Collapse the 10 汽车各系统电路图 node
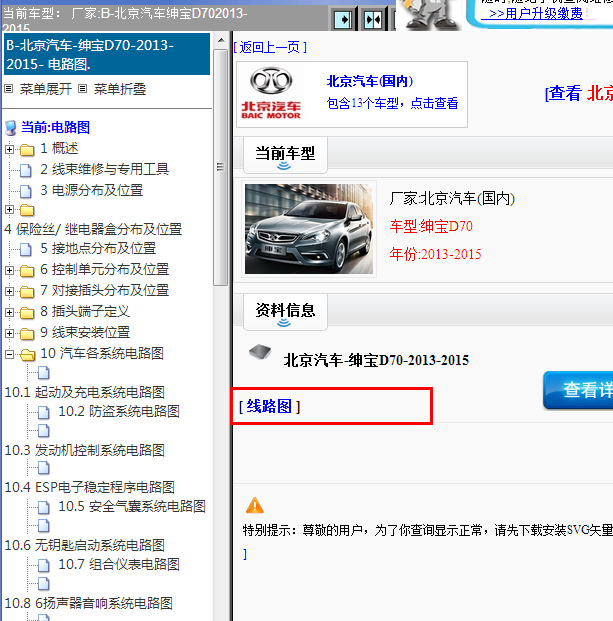This screenshot has width=613, height=621. (x=10, y=354)
